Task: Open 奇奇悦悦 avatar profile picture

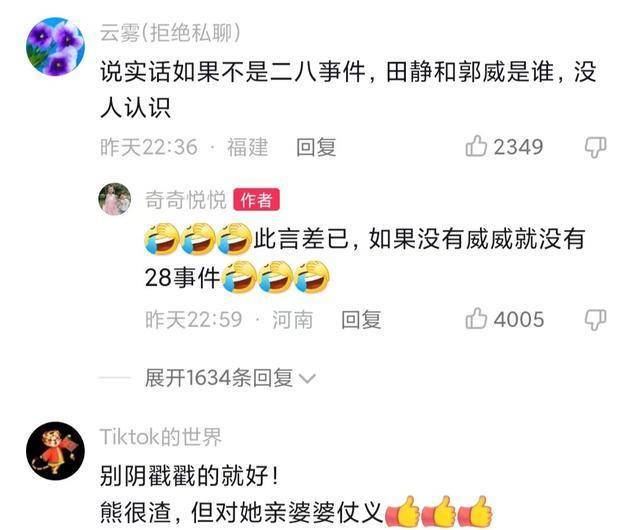Action: click(115, 199)
